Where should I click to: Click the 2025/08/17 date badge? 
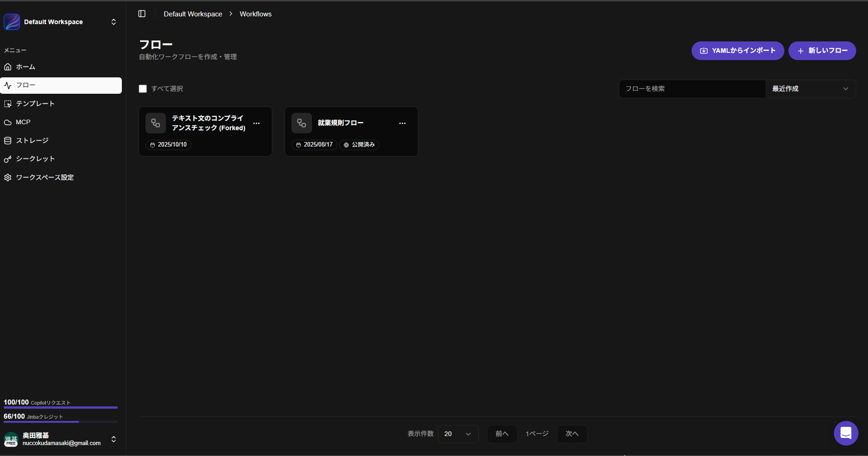tap(314, 145)
